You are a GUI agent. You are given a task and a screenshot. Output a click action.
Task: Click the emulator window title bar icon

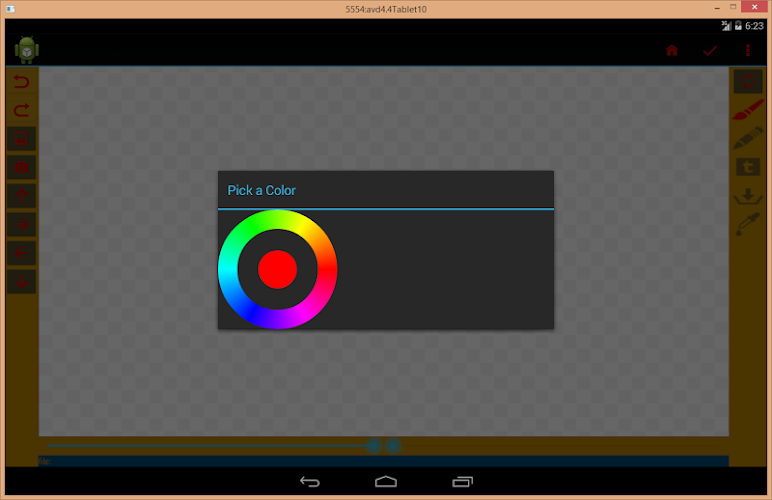[10, 9]
